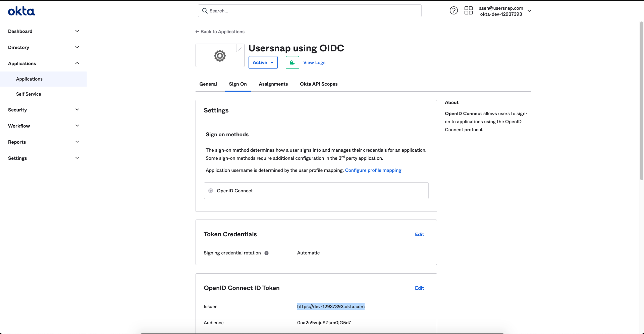
Task: Open the account menu chevron
Action: point(529,11)
